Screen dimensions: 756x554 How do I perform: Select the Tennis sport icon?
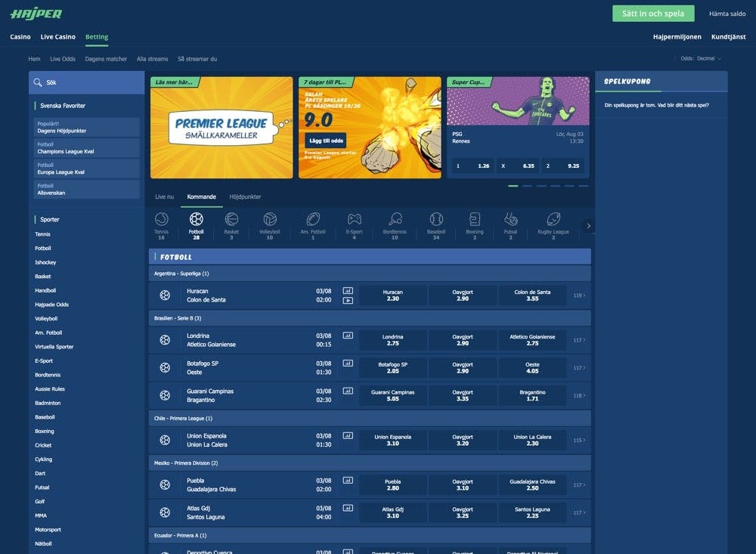click(x=162, y=219)
